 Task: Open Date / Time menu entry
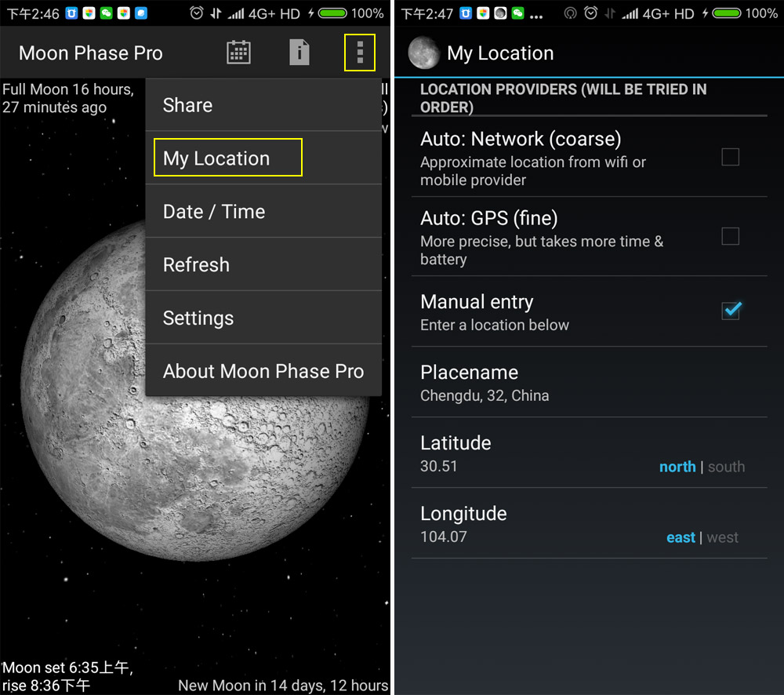coord(263,211)
